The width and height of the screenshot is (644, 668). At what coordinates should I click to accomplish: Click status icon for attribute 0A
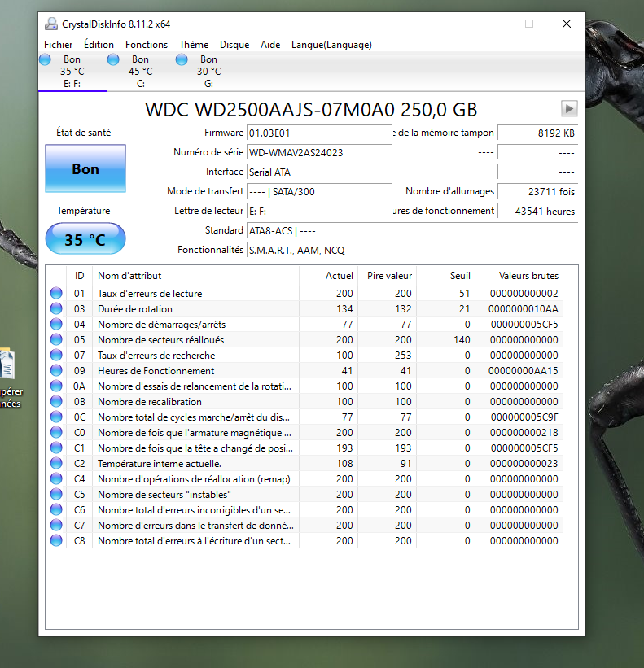point(56,386)
